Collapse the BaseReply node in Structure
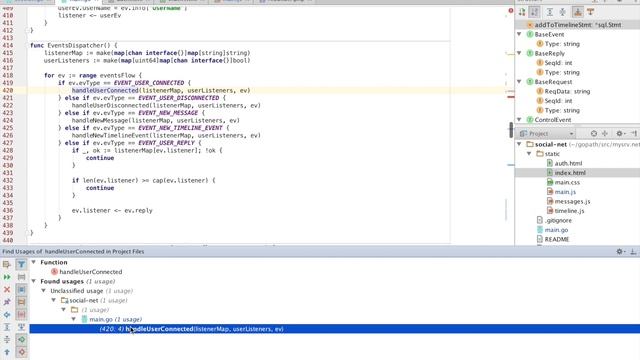 520,53
